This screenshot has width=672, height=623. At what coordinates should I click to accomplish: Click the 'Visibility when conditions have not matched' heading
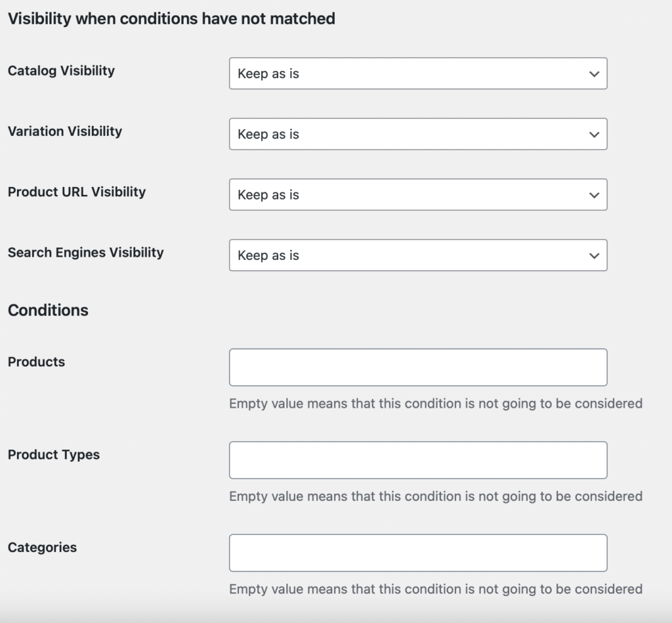coord(171,18)
